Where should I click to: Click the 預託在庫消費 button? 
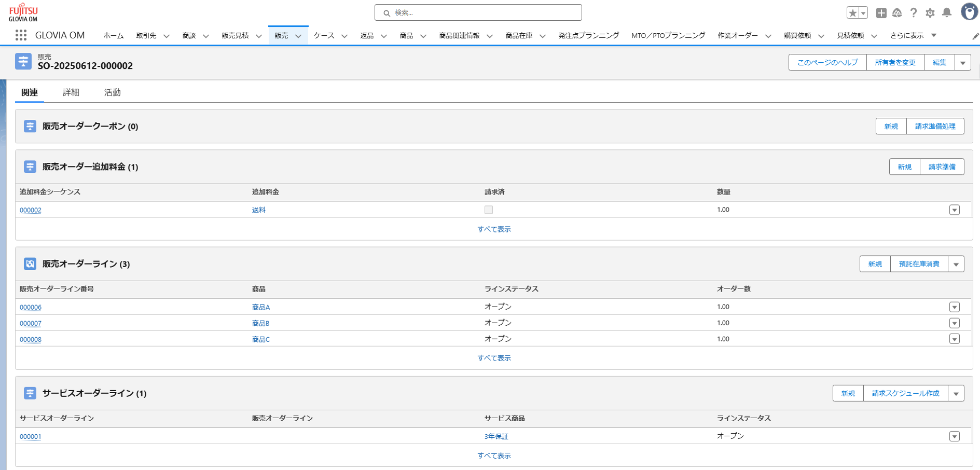[x=919, y=264]
